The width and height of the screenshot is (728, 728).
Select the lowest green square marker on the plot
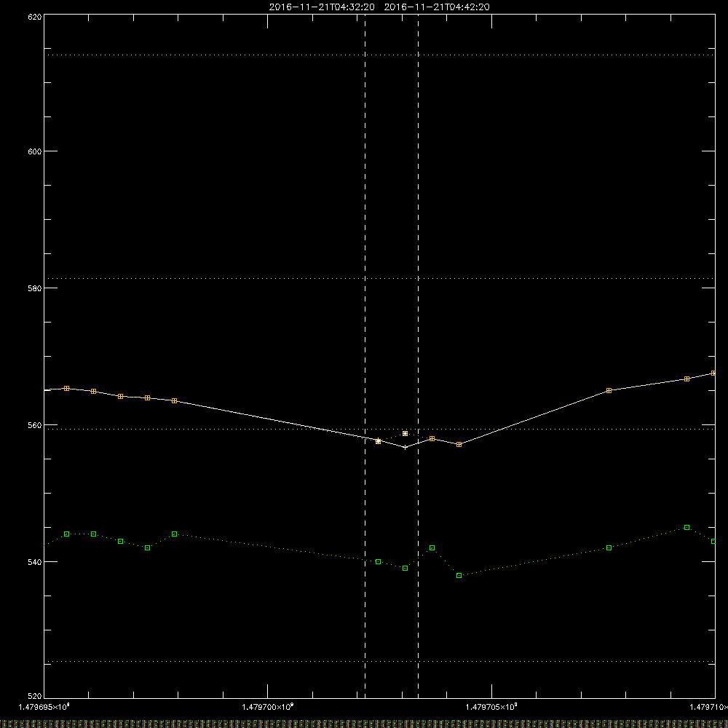point(459,576)
